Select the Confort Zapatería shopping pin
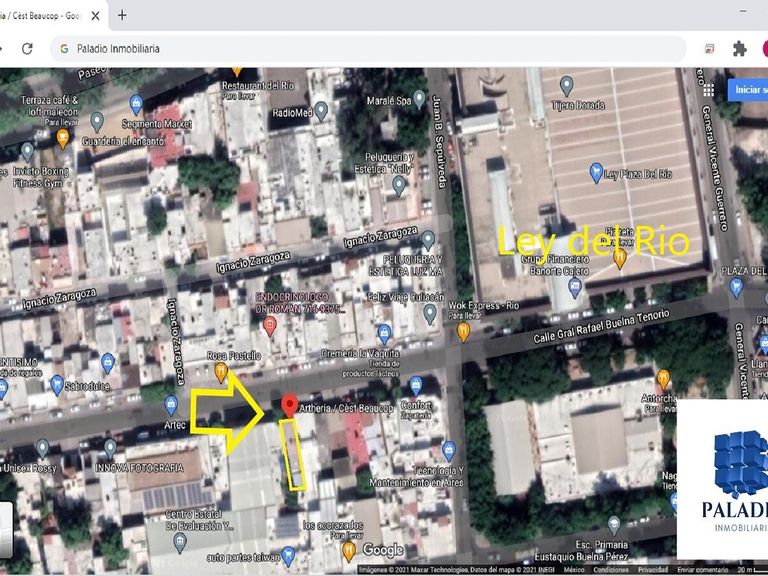 click(x=415, y=386)
